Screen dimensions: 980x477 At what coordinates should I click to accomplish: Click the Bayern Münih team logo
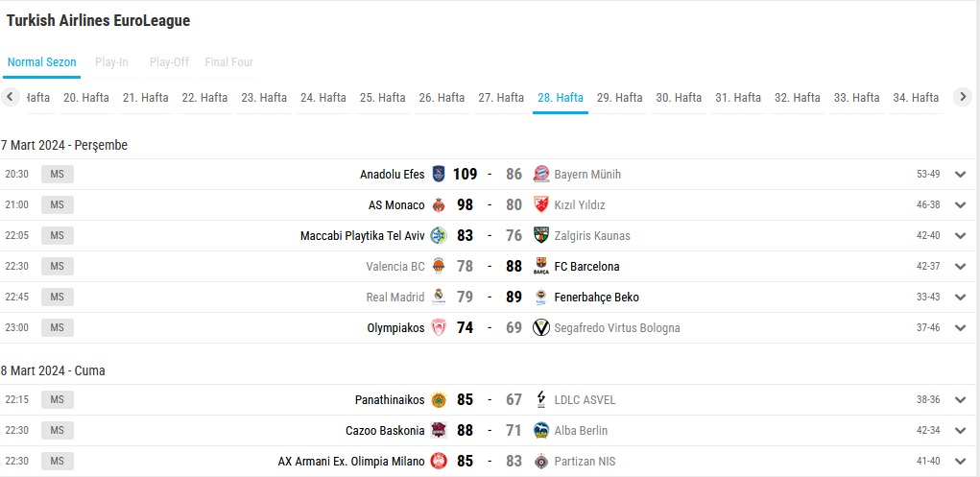[x=541, y=175]
